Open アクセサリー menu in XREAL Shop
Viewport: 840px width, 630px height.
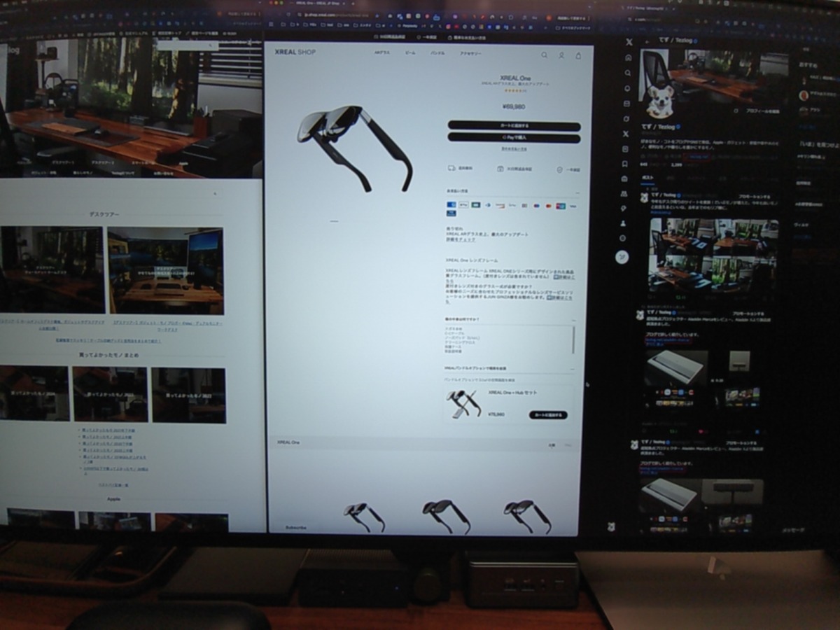[470, 53]
